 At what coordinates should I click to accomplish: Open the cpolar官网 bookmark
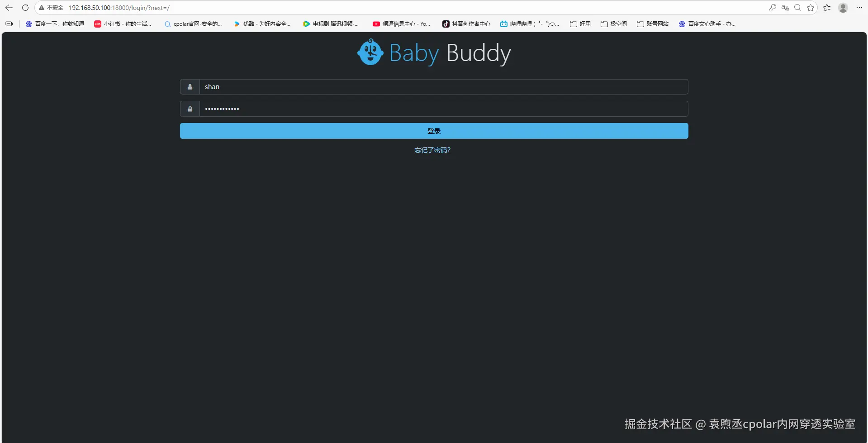[x=193, y=24]
